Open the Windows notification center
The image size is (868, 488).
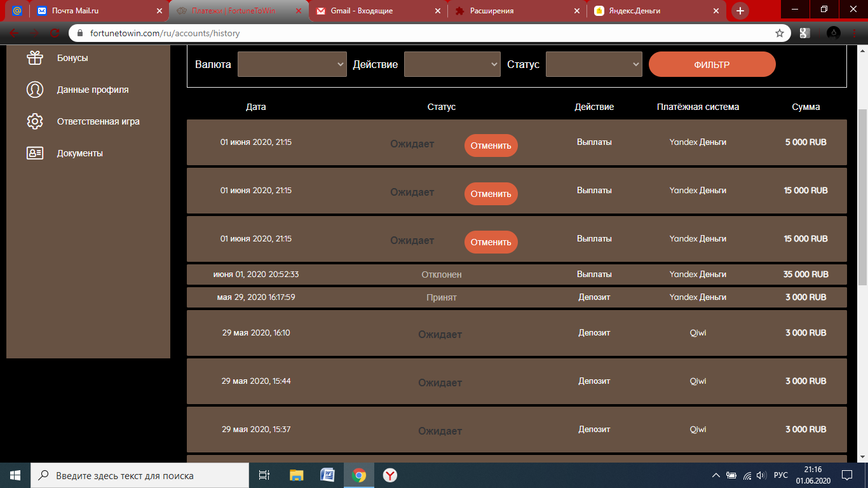coord(847,475)
